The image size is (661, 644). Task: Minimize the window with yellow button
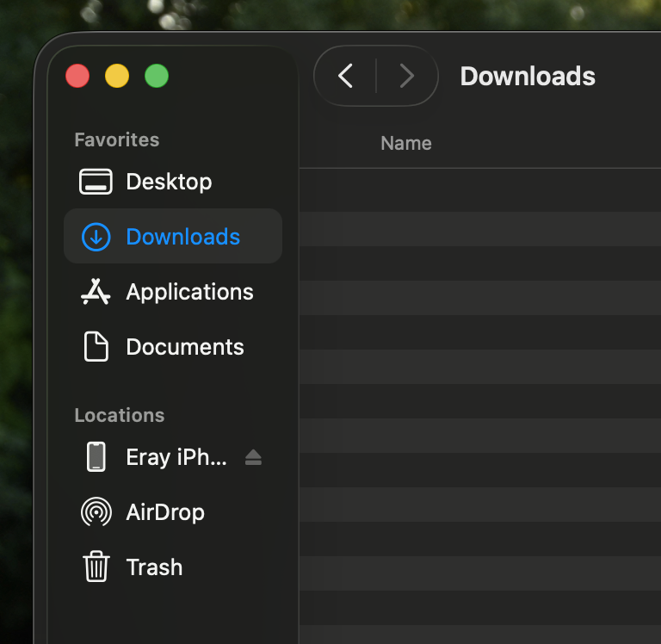(x=117, y=76)
